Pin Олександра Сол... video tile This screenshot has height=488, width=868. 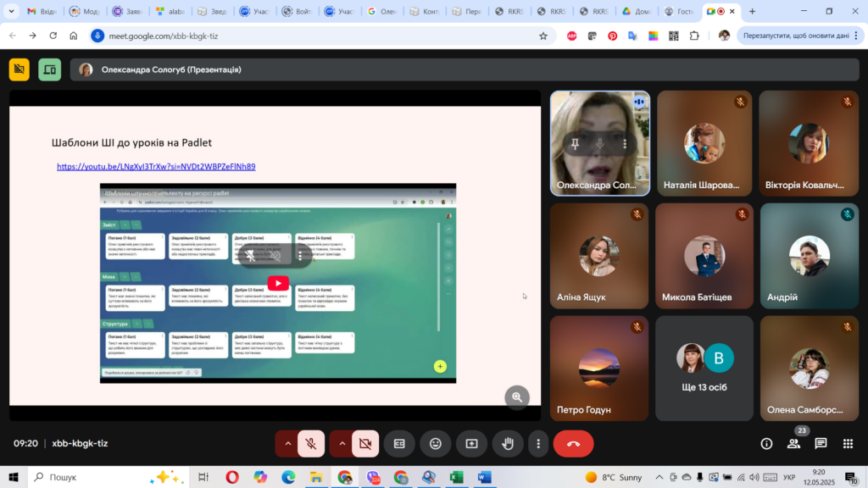576,144
